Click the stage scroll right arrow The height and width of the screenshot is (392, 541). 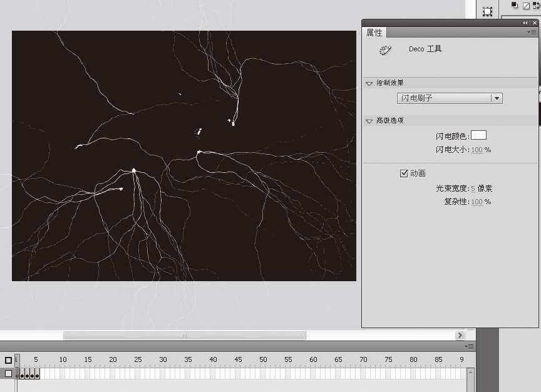pyautogui.click(x=460, y=336)
